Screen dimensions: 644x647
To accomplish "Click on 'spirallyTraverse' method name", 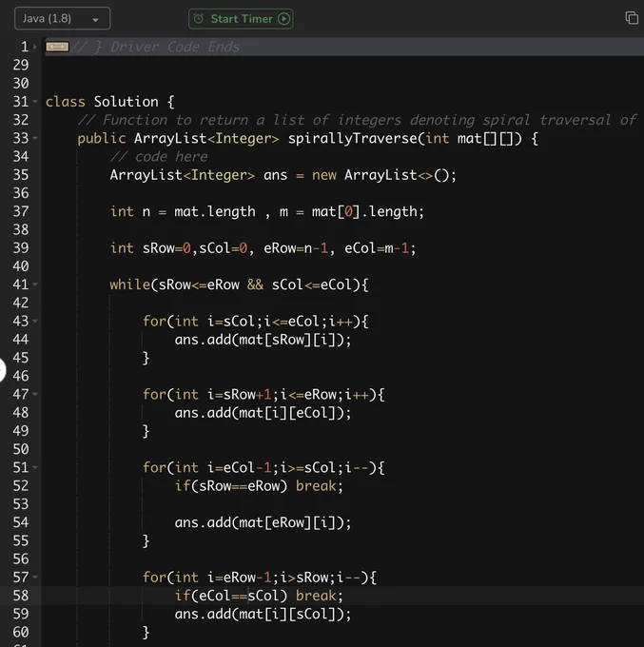I will pyautogui.click(x=353, y=138).
